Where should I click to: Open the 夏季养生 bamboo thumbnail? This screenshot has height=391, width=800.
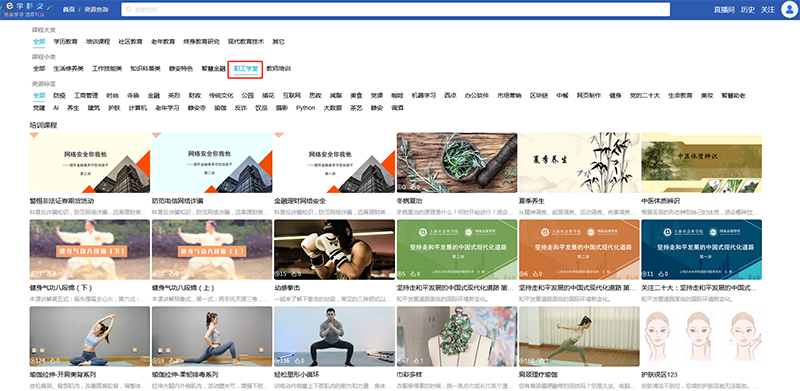[x=579, y=163]
